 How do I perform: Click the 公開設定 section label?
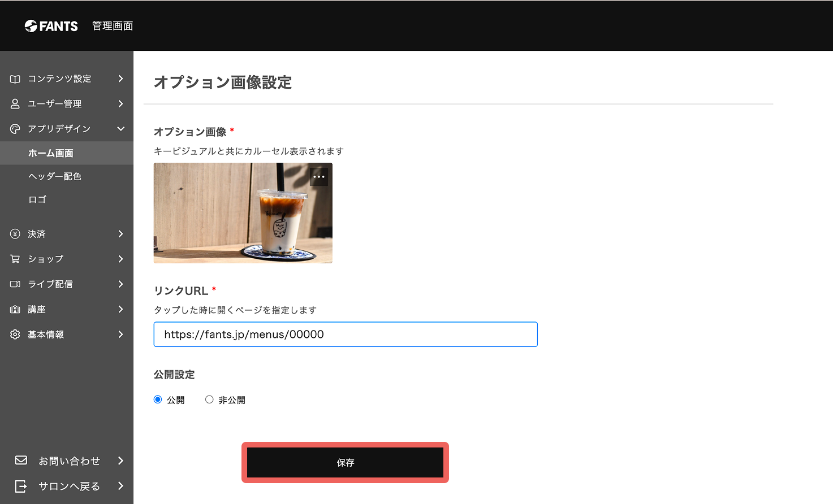click(x=174, y=375)
